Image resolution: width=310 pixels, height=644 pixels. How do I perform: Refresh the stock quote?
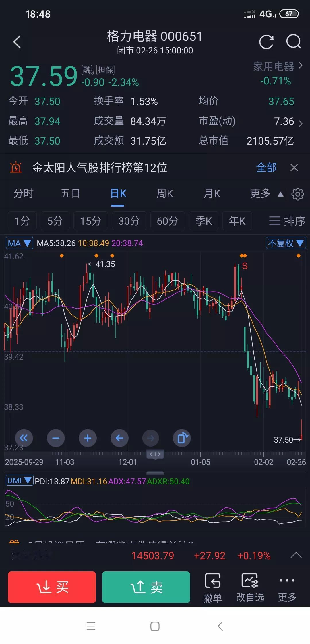(x=266, y=42)
